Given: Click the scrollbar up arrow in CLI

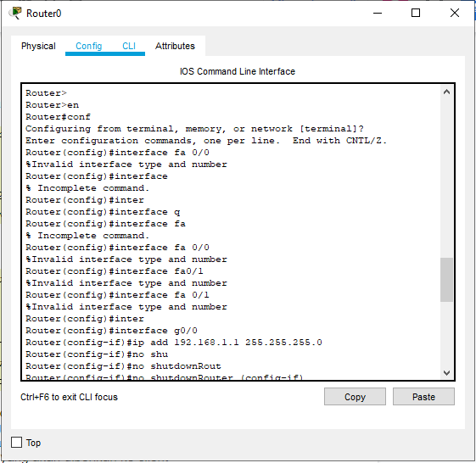Looking at the screenshot, I should [x=446, y=92].
